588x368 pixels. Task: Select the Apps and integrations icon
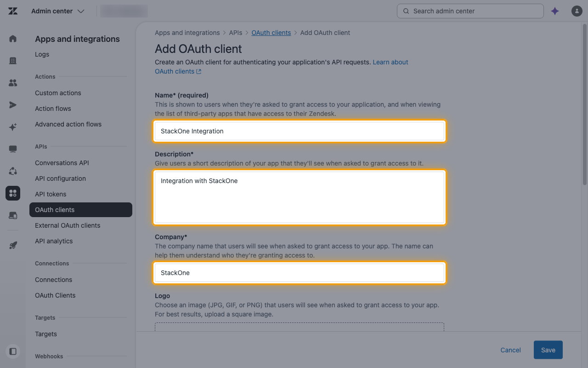tap(13, 193)
